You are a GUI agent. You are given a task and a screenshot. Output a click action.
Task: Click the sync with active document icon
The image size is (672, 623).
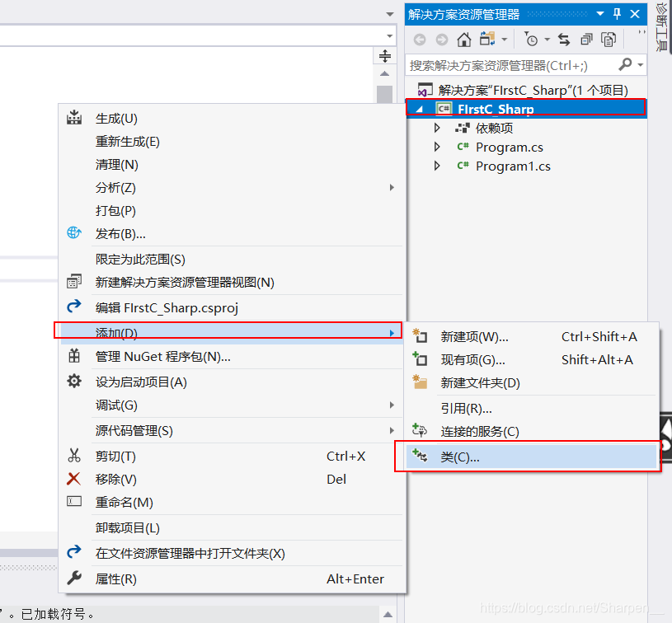(564, 40)
